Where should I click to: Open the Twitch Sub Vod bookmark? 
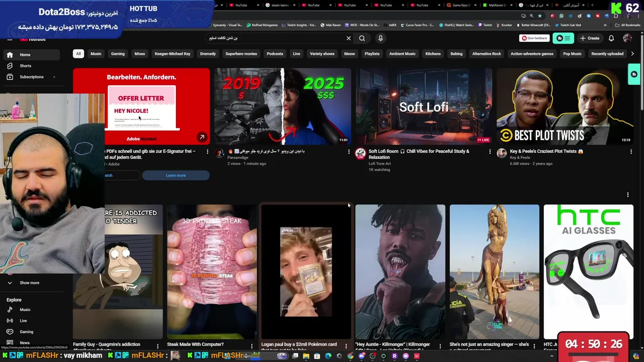pyautogui.click(x=568, y=25)
